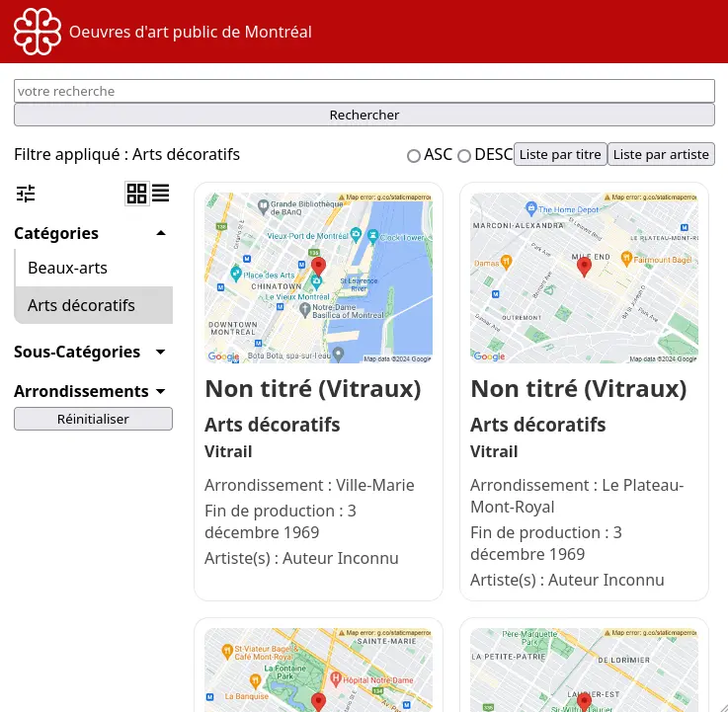
Task: Click the Réinitialiser button
Action: tap(93, 419)
